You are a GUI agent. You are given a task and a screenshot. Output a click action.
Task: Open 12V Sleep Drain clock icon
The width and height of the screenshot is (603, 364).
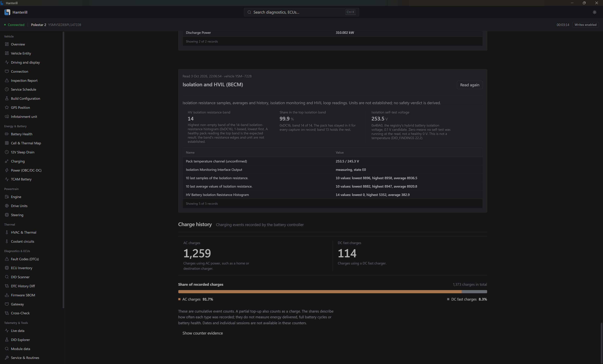[x=7, y=152]
